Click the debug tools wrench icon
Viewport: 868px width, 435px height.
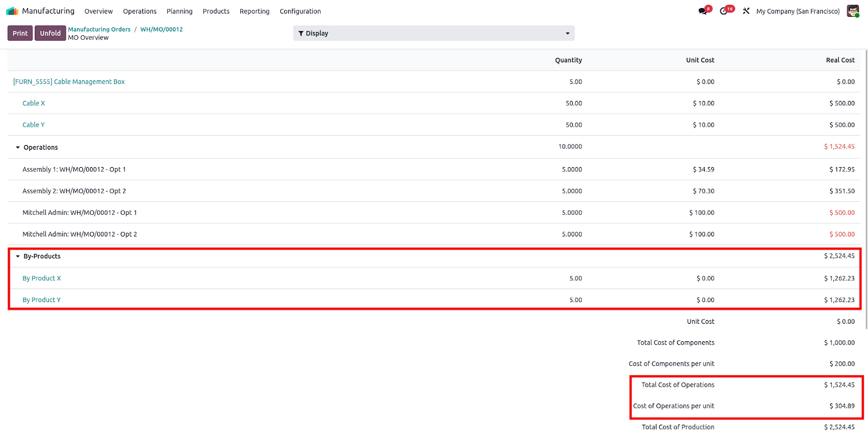pyautogui.click(x=746, y=11)
